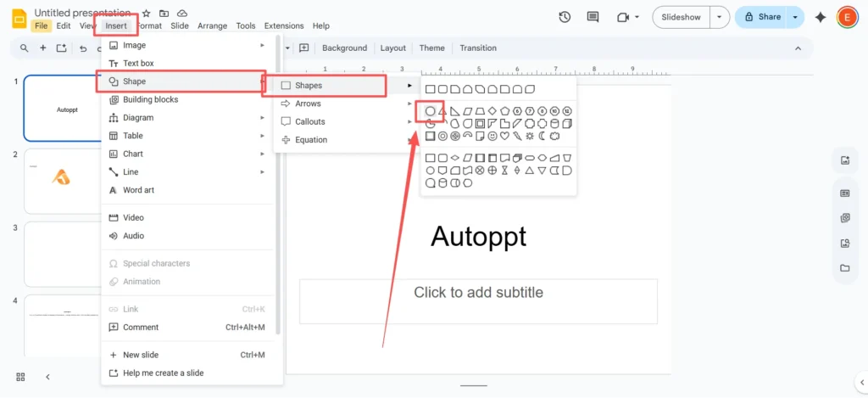The width and height of the screenshot is (868, 398).
Task: Open the Share options dropdown arrow
Action: [x=795, y=17]
